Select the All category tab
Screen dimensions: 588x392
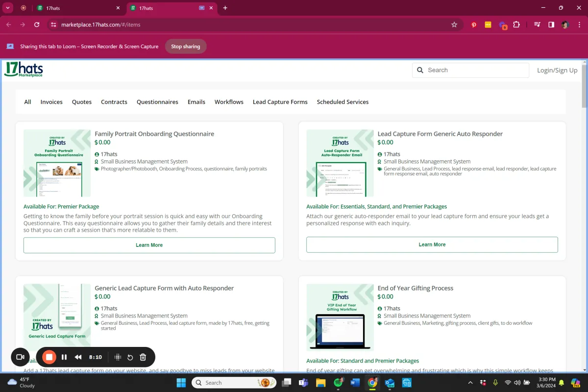[27, 102]
